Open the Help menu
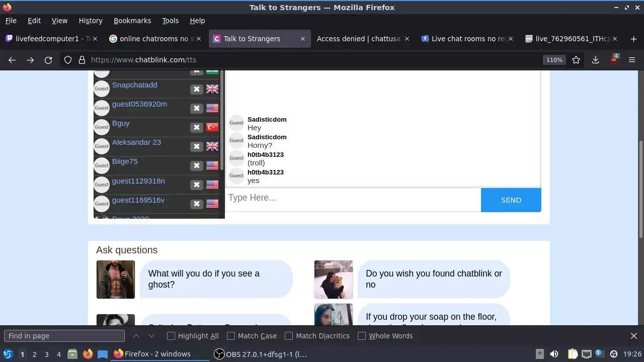This screenshot has width=644, height=362. click(197, 21)
